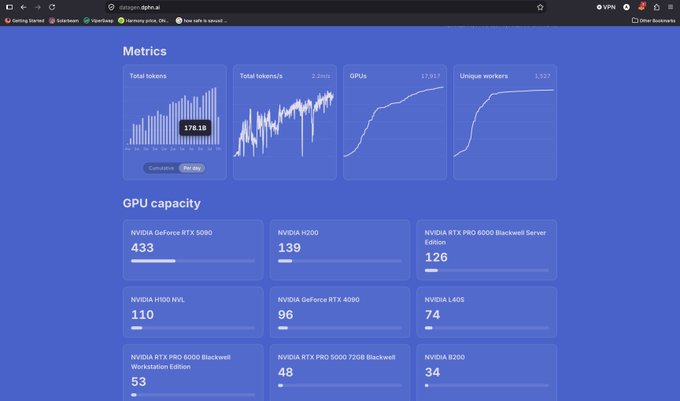The image size is (680, 401).
Task: Open the Getting Started bookmark
Action: 24,20
